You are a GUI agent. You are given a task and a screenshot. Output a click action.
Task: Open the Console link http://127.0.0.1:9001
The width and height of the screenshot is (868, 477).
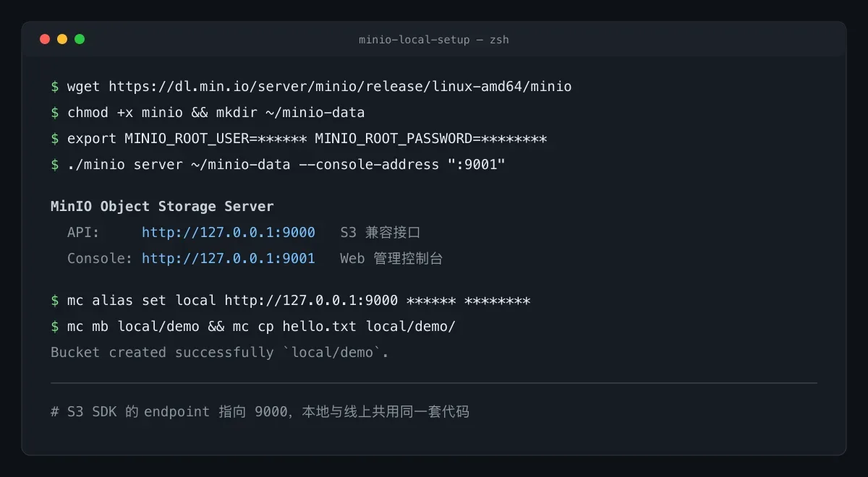(229, 259)
